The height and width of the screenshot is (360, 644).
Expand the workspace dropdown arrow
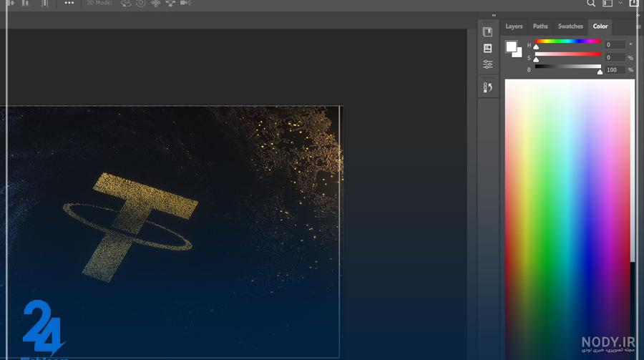tap(620, 4)
